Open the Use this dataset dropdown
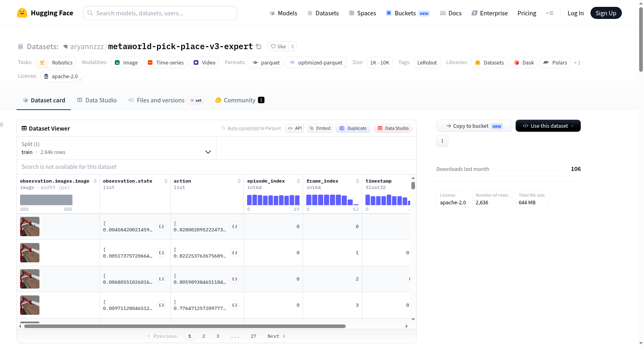 pos(548,126)
